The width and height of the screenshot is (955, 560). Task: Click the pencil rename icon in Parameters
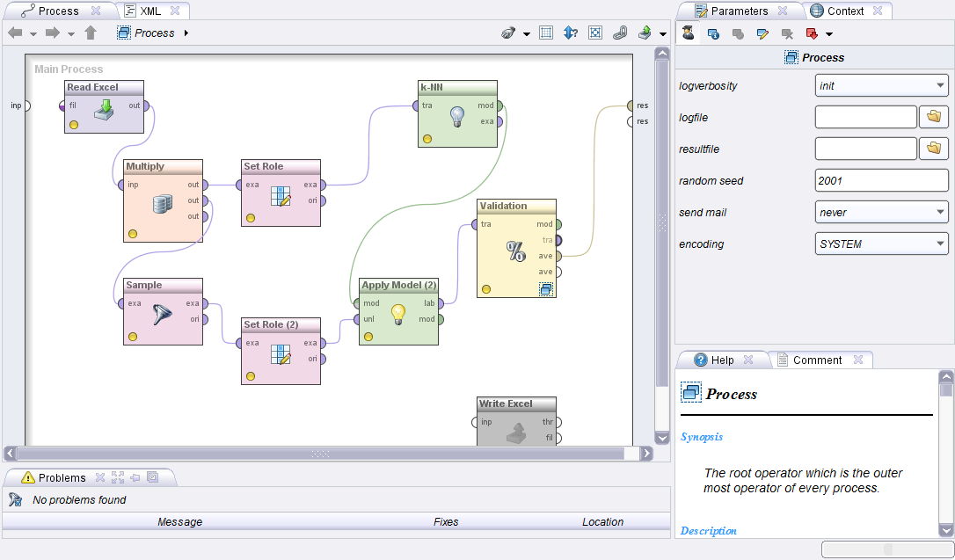pos(762,34)
